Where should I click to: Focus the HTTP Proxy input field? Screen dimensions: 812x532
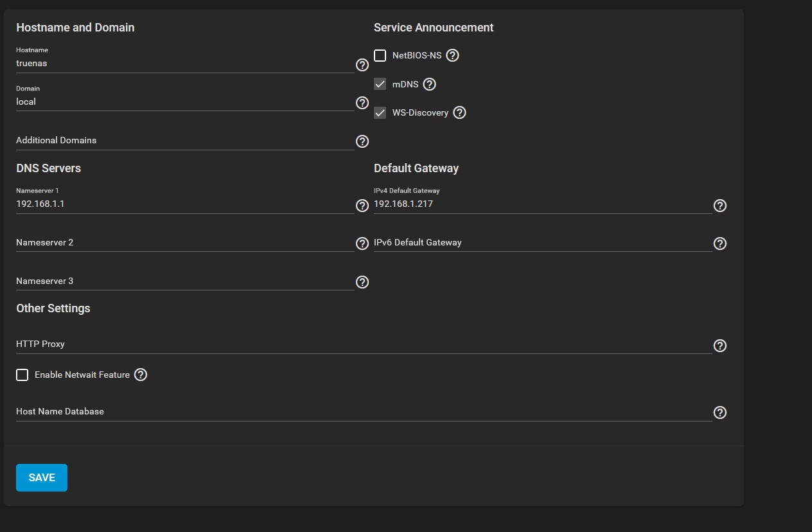364,344
